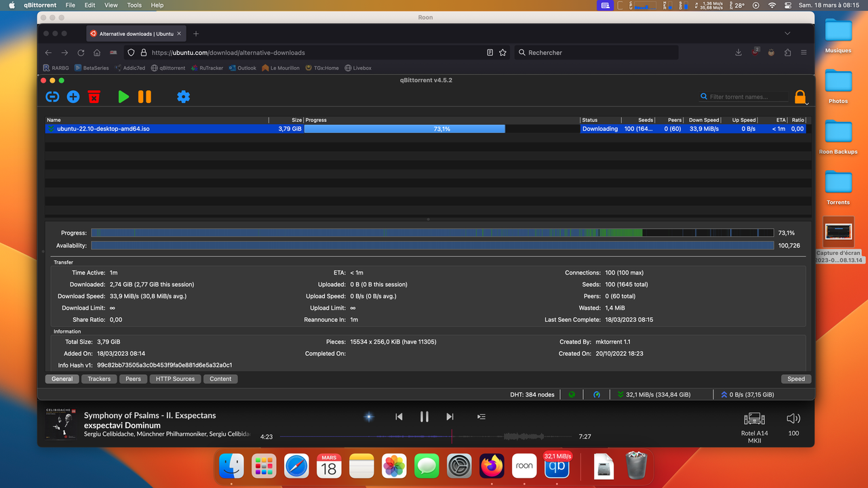Viewport: 868px width, 488px height.
Task: Open the Livebox bookmark in Firefox
Action: pyautogui.click(x=358, y=68)
